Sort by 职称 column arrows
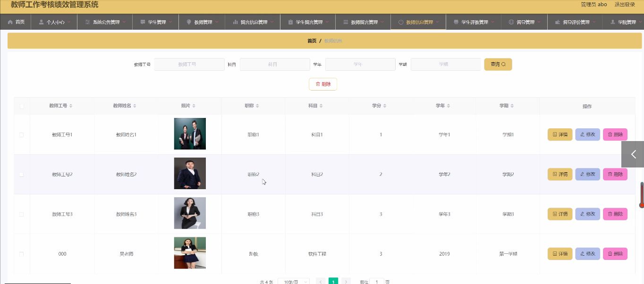This screenshot has width=644, height=284. pos(257,106)
